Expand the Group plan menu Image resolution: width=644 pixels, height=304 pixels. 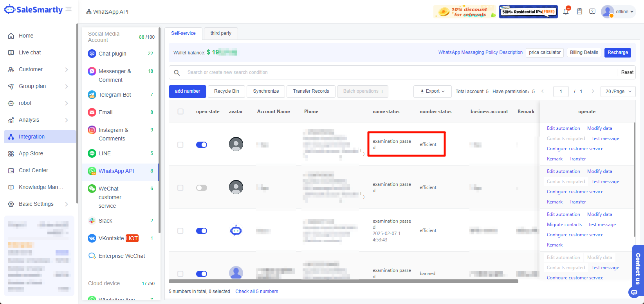pos(67,86)
